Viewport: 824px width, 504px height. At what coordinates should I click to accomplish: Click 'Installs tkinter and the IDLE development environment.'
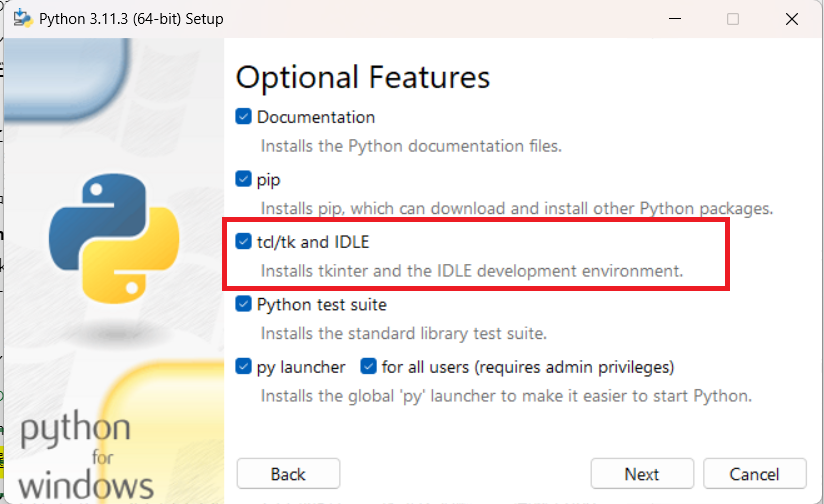tap(472, 271)
